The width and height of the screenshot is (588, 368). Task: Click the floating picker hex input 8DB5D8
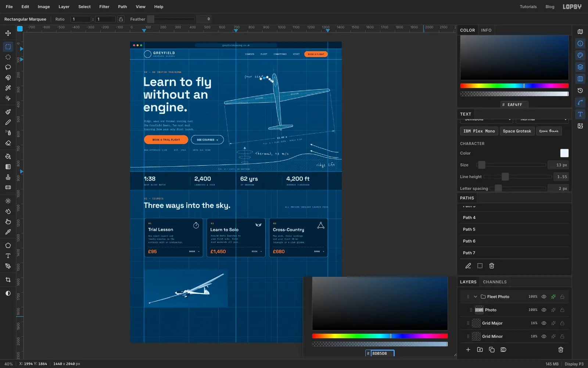[382, 353]
